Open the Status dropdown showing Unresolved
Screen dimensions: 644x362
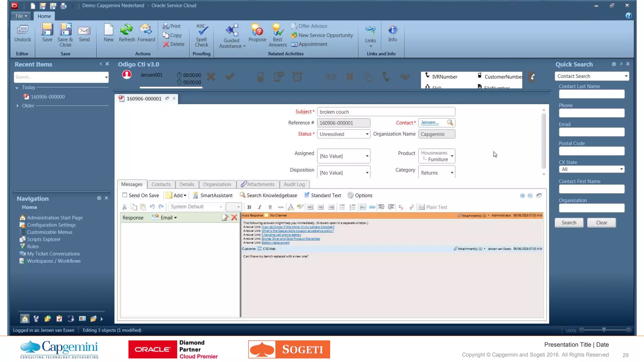[367, 134]
